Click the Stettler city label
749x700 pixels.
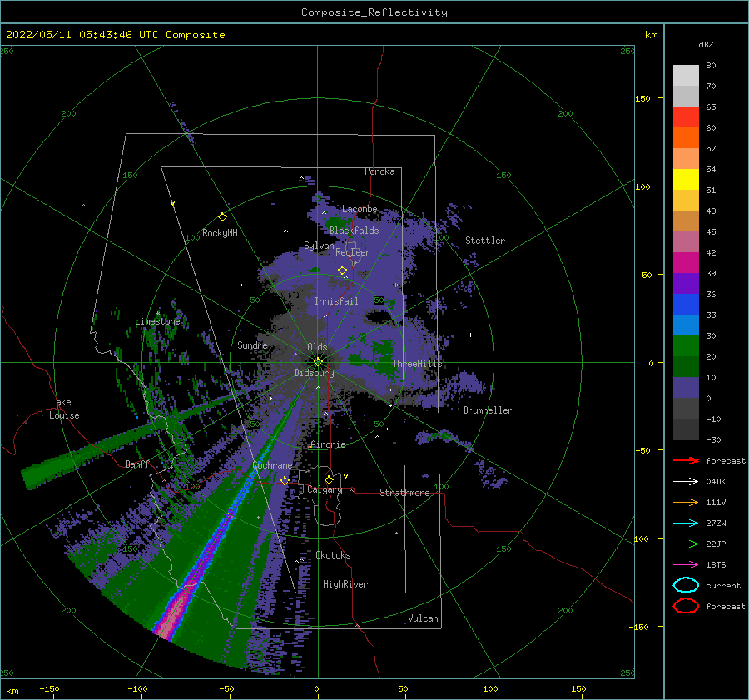485,241
